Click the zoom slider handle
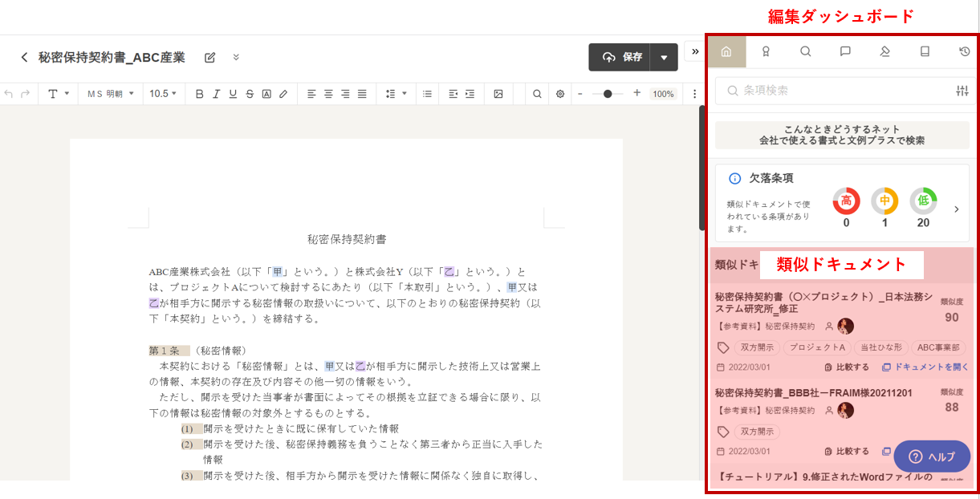The height and width of the screenshot is (499, 980). coord(608,94)
